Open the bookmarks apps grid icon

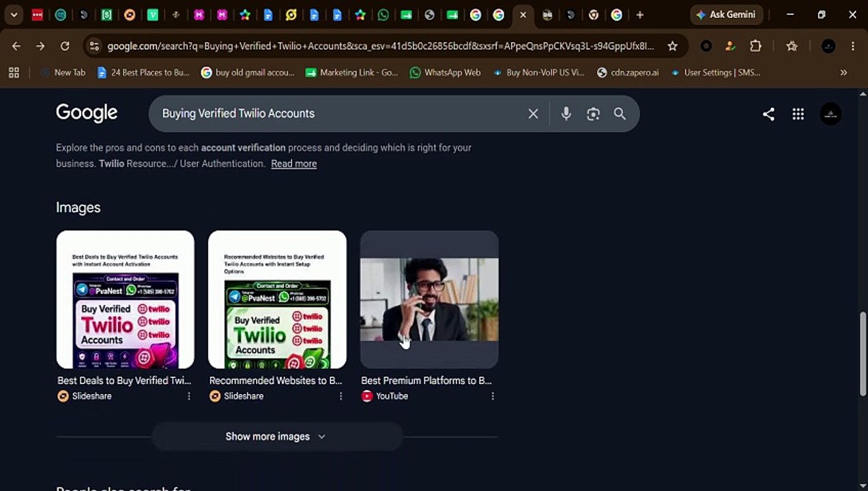[14, 72]
